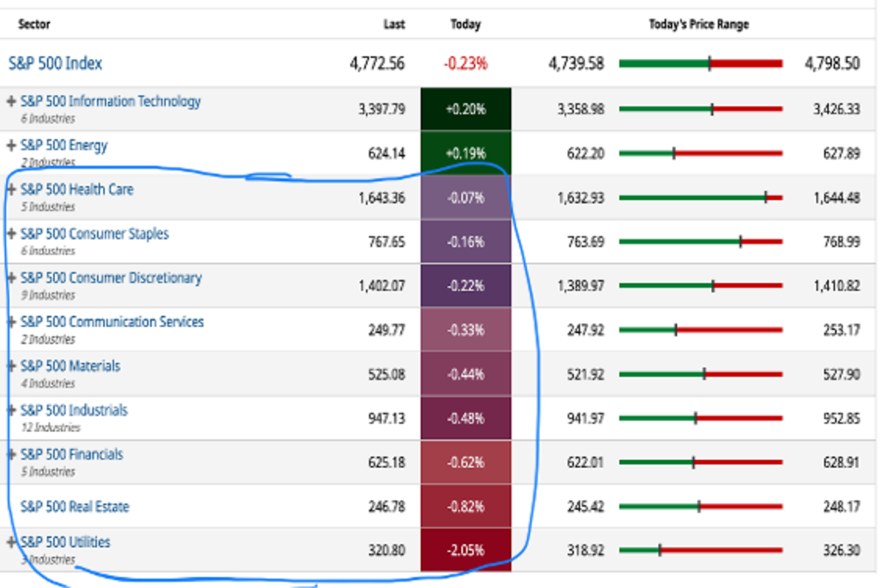The image size is (882, 588).
Task: Click the Today column header
Action: point(465,24)
